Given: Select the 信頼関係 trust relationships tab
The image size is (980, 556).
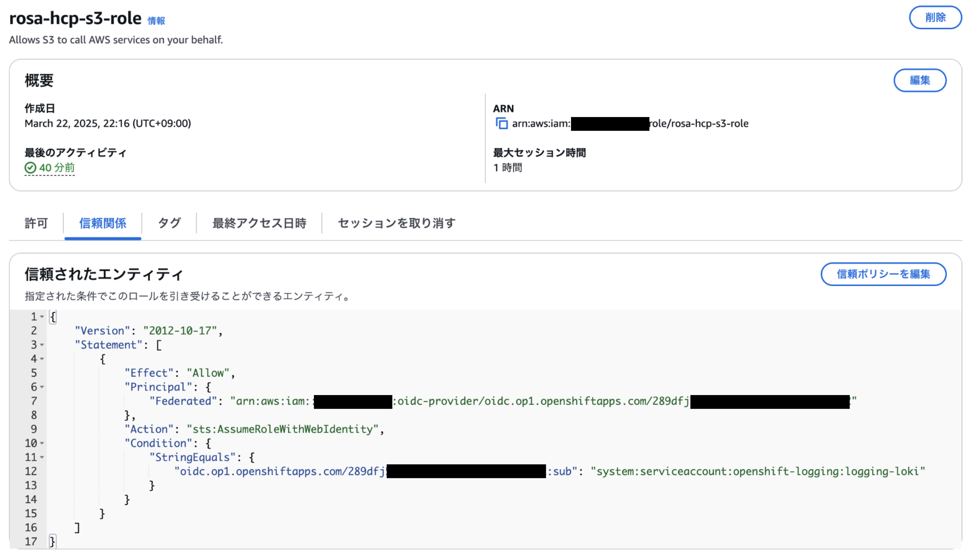Looking at the screenshot, I should (x=103, y=223).
